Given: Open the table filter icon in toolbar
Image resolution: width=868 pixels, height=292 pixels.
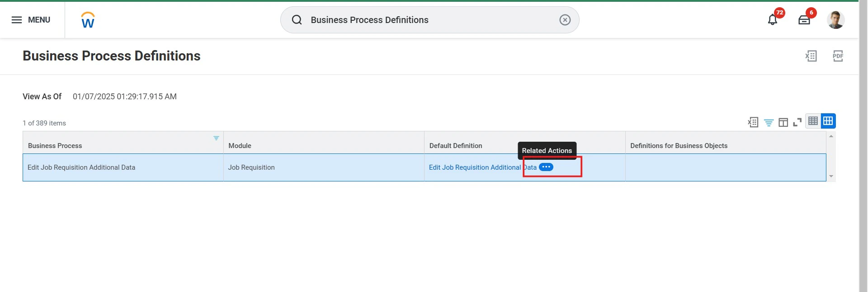Looking at the screenshot, I should click(769, 122).
